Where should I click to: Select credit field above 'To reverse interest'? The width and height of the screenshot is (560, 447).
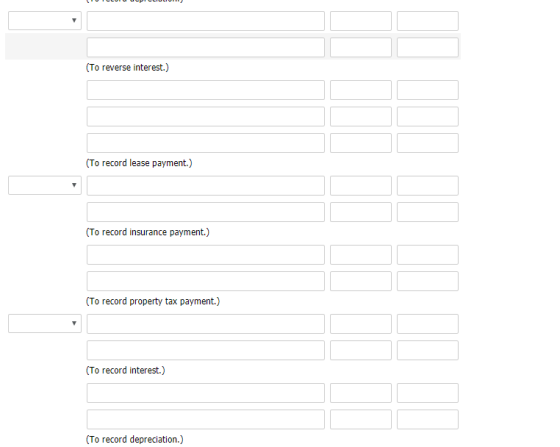tap(428, 47)
